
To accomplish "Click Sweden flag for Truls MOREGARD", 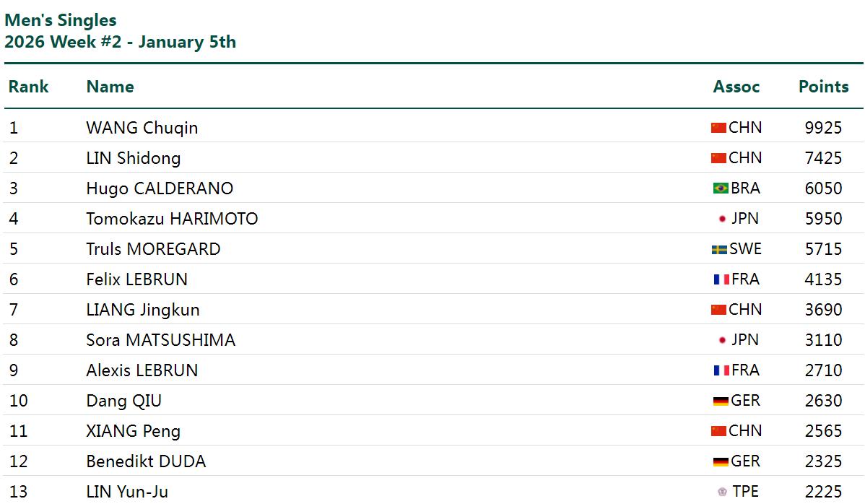I will [x=719, y=249].
